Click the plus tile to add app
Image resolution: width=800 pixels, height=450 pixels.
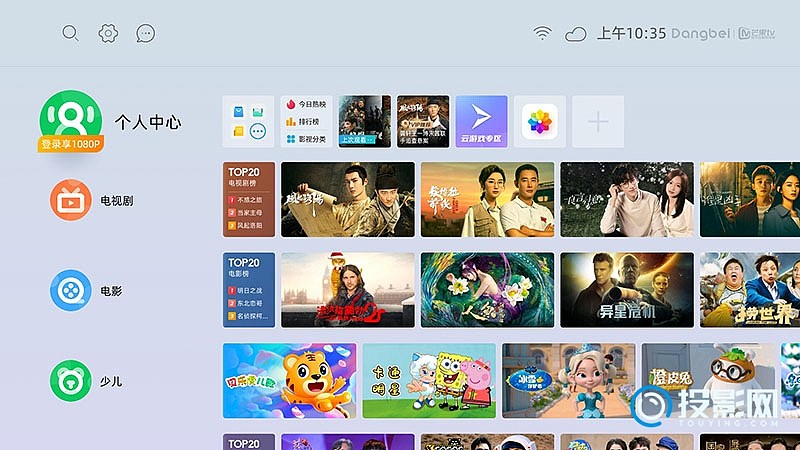598,122
